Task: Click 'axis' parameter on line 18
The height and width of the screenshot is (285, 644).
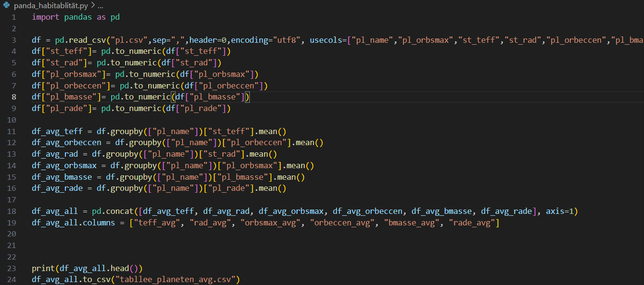Action: tap(554, 211)
